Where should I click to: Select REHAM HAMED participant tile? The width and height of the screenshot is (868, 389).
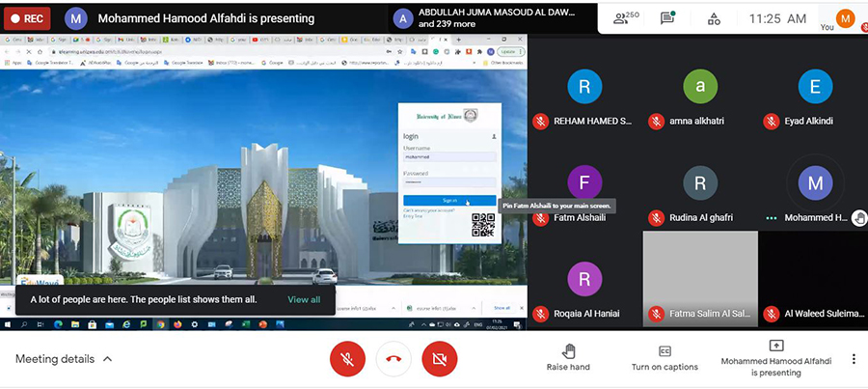[x=584, y=87]
